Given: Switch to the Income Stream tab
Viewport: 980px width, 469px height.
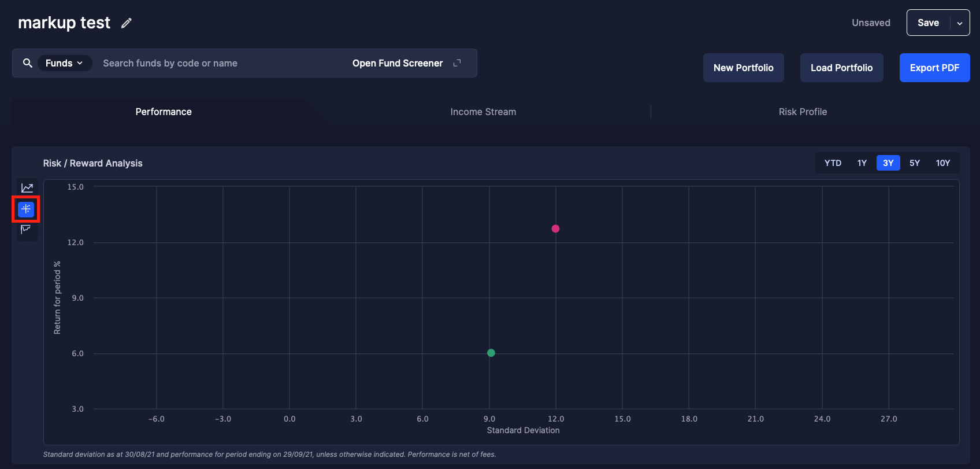Looking at the screenshot, I should [483, 112].
